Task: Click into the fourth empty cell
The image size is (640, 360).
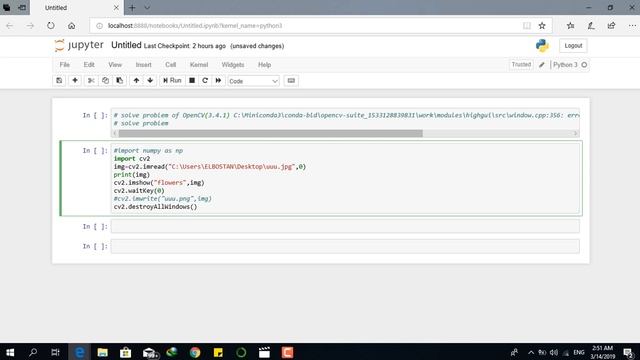Action: (345, 247)
